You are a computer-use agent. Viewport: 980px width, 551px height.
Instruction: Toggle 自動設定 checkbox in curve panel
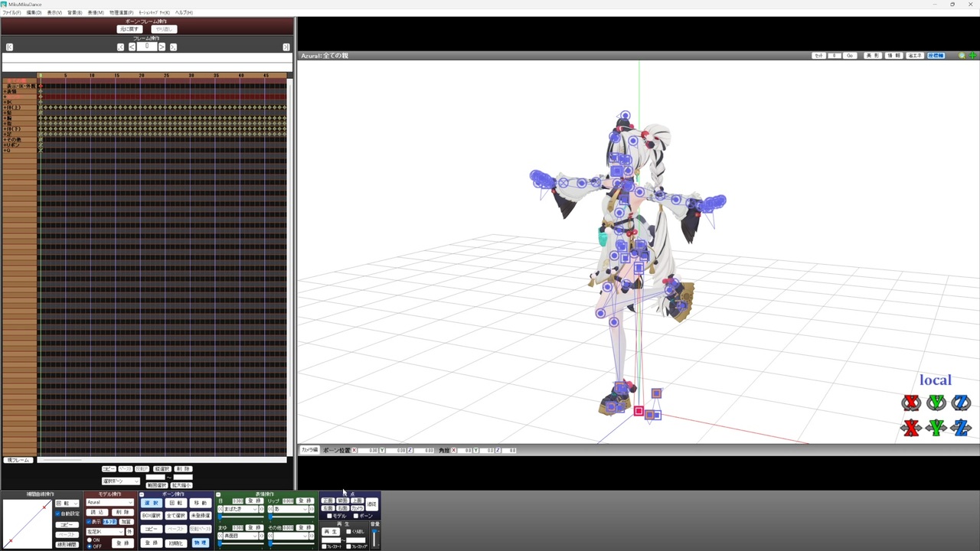[x=58, y=514]
